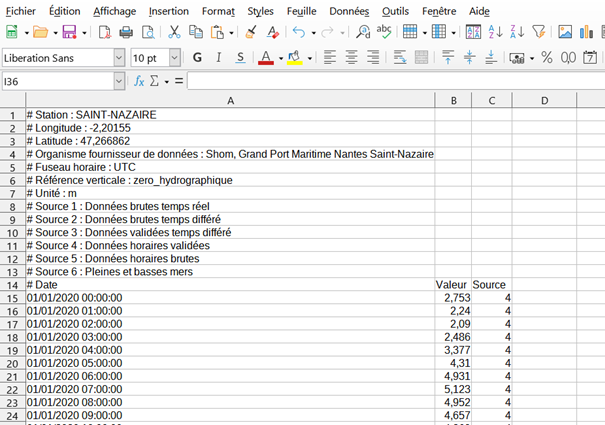Open the Function Wizard fx icon
This screenshot has height=425, width=605.
pyautogui.click(x=140, y=80)
